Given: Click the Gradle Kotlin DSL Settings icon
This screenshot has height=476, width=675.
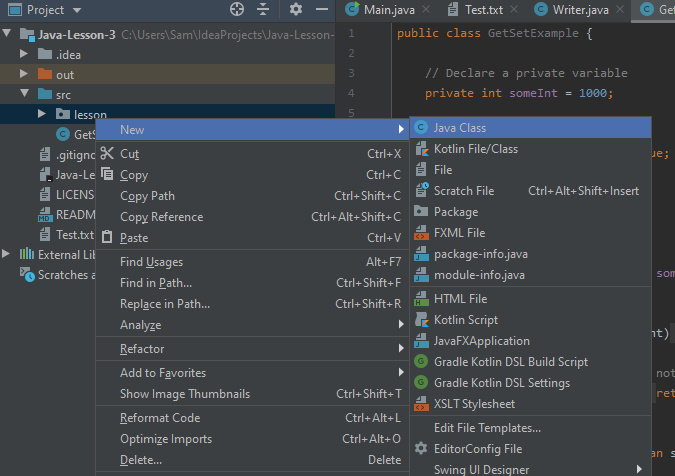Looking at the screenshot, I should point(421,383).
